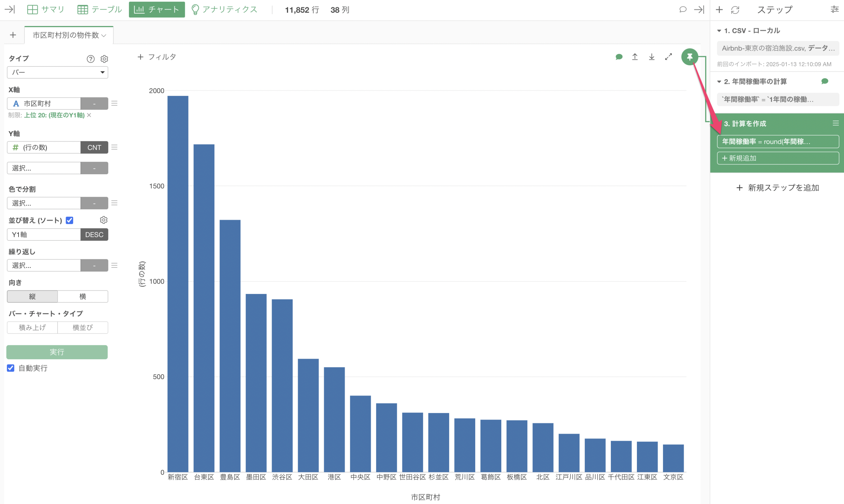Open step panel settings sliders icon
The height and width of the screenshot is (504, 844).
click(834, 9)
